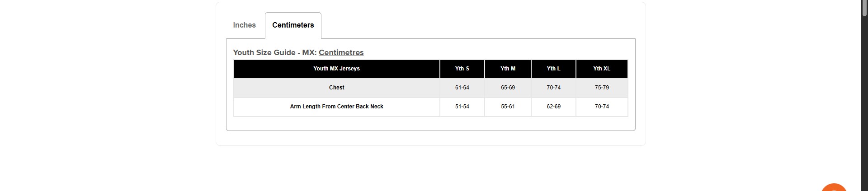Click the 55-61 arm length value
The width and height of the screenshot is (868, 191).
tap(508, 107)
